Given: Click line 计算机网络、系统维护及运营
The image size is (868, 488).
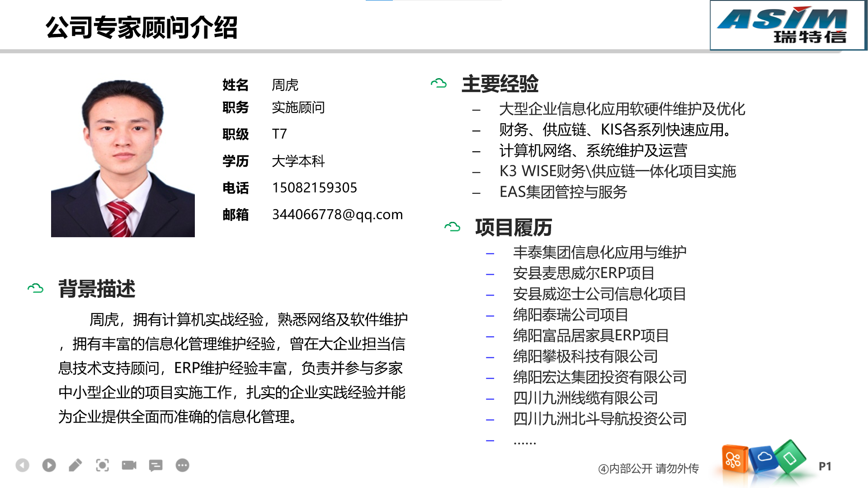Looking at the screenshot, I should pos(593,150).
